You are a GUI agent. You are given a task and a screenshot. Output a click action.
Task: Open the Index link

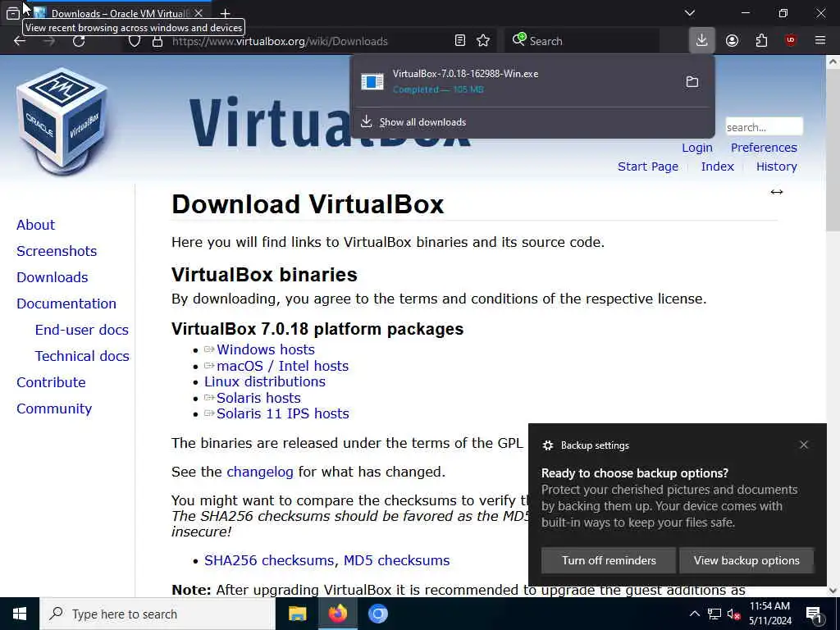(x=717, y=167)
